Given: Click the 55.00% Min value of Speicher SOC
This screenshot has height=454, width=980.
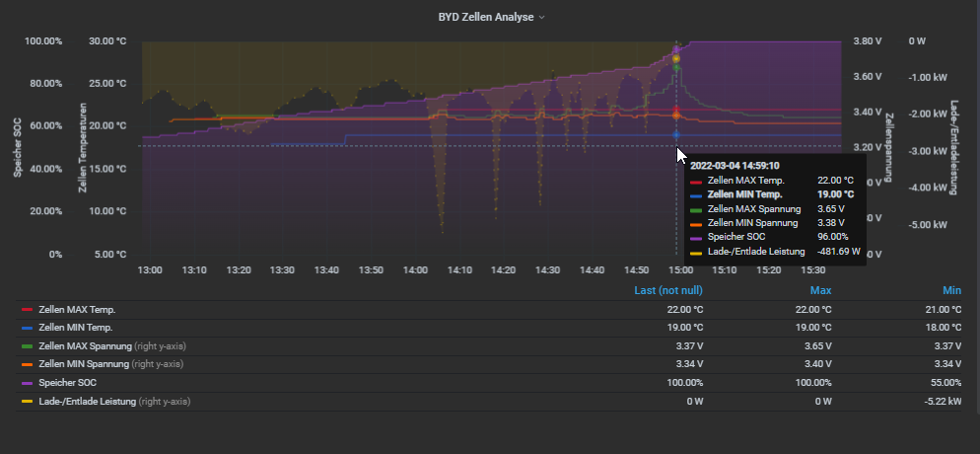Looking at the screenshot, I should [945, 383].
